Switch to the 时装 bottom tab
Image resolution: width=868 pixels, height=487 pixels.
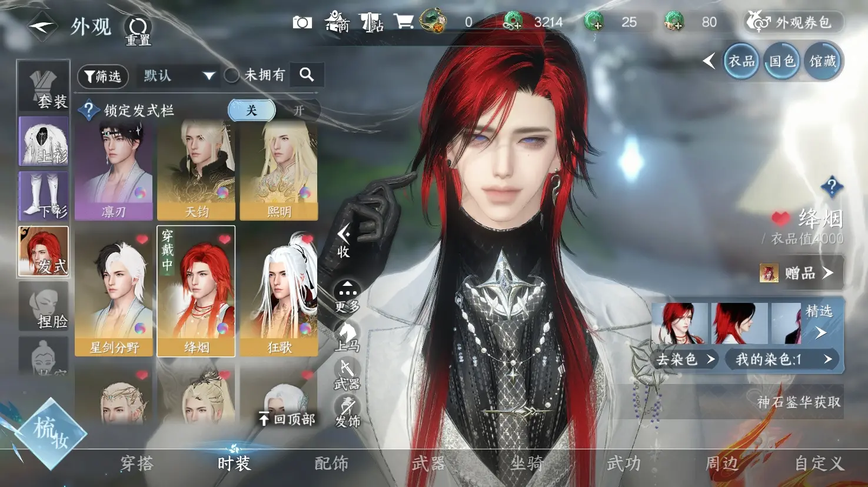234,463
